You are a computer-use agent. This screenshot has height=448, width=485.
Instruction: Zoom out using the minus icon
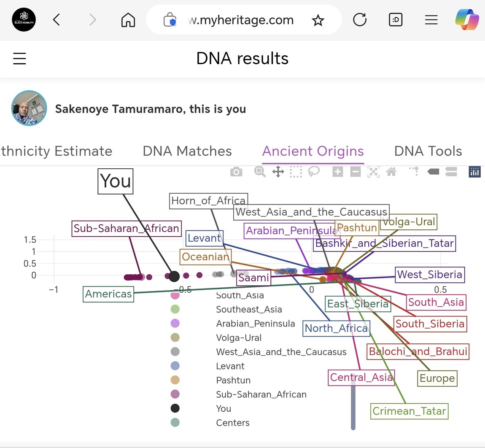pos(356,172)
